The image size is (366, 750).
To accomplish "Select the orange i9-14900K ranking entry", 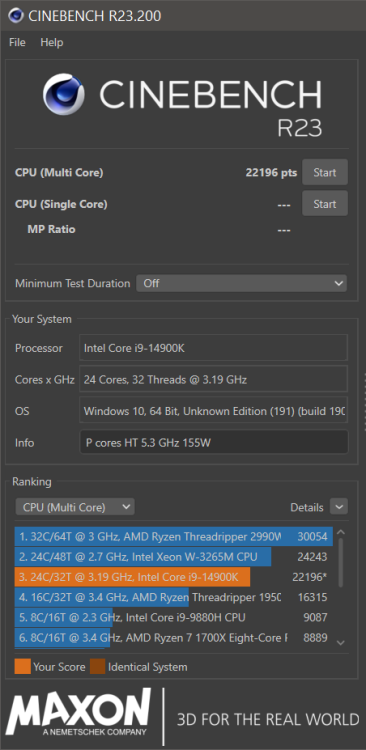I will point(174,577).
